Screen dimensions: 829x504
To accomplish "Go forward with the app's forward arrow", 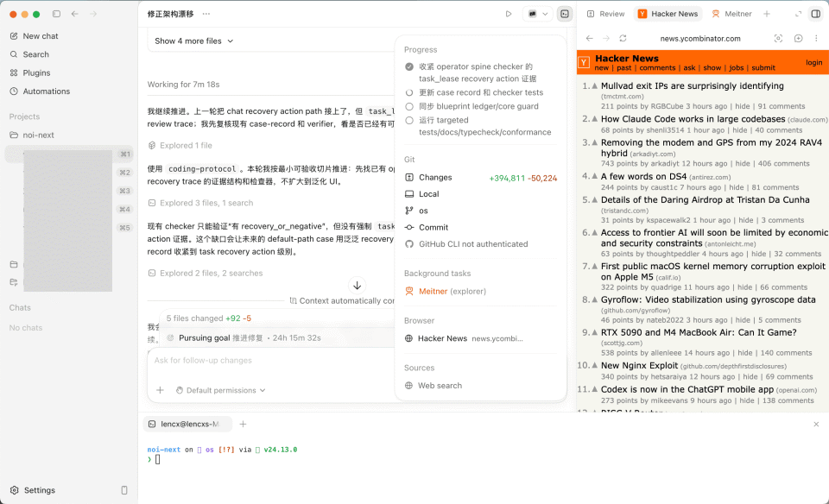I will pyautogui.click(x=93, y=14).
